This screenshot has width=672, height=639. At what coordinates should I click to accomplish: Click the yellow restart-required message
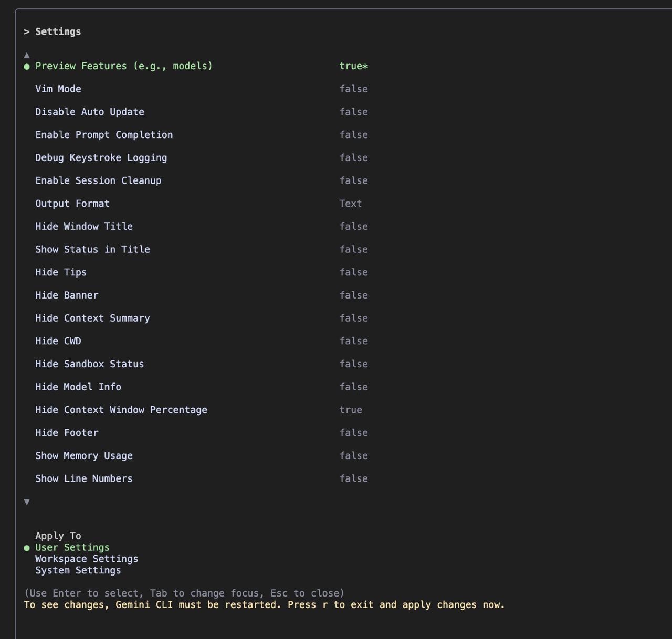point(265,604)
